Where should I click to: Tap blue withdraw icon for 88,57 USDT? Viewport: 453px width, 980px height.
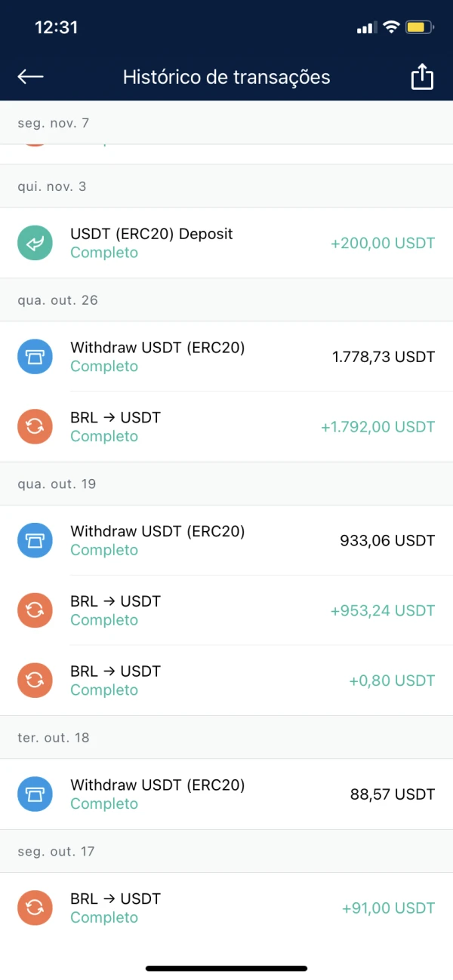(x=35, y=794)
